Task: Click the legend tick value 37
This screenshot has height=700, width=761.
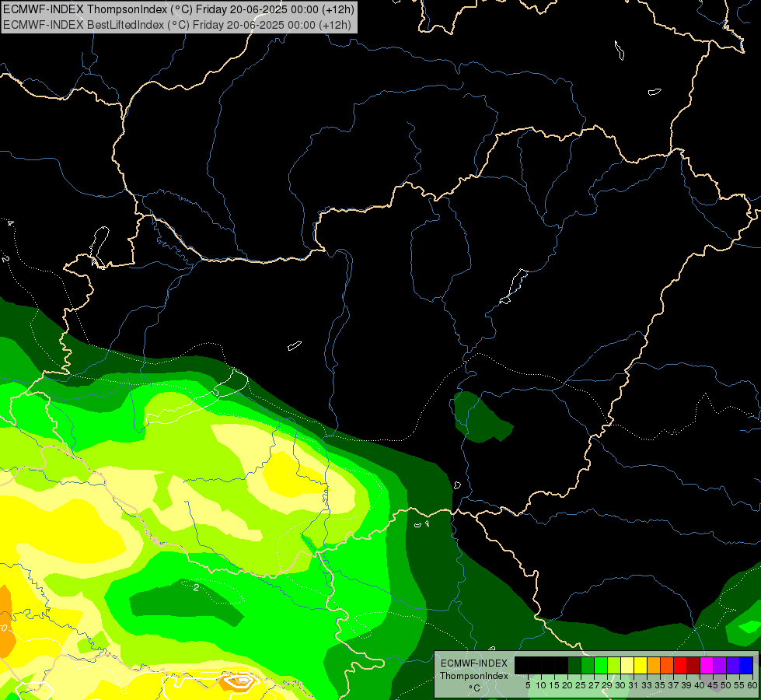Action: point(673,685)
